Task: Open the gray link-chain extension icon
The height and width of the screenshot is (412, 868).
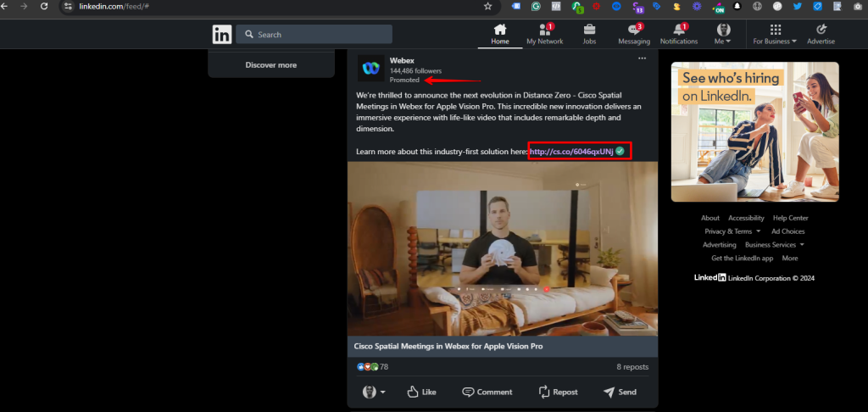Action: pyautogui.click(x=777, y=6)
